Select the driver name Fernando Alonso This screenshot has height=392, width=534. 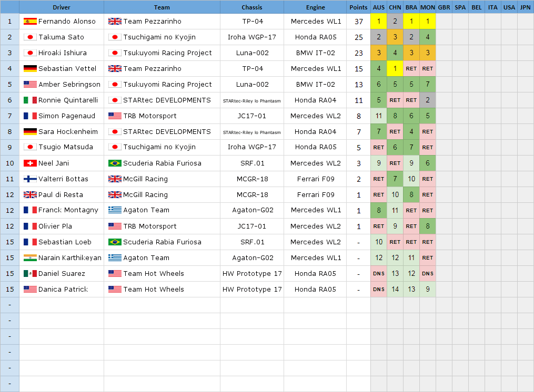click(67, 22)
